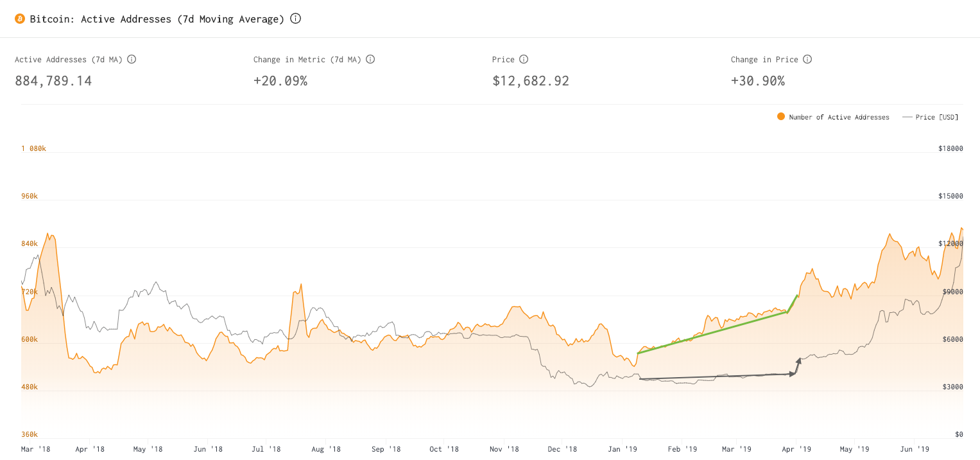Click chart title Bitcoin: Active Addresses
980x460 pixels.
click(x=157, y=19)
